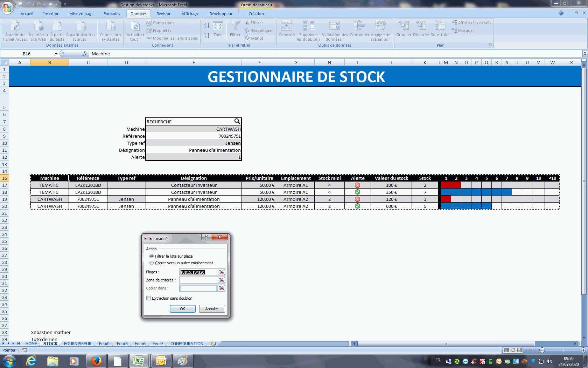Switch to CONFIGURATION sheet tab
This screenshot has width=588, height=368.
(187, 344)
